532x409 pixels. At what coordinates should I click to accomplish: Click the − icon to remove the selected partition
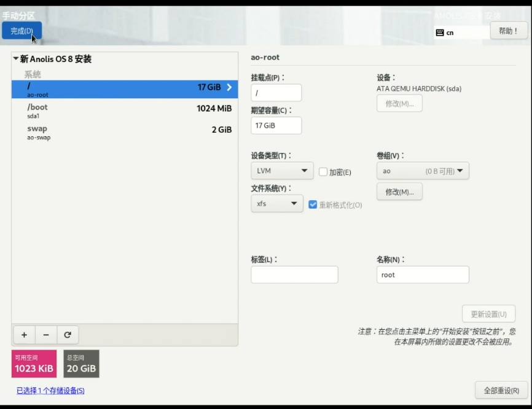click(45, 335)
